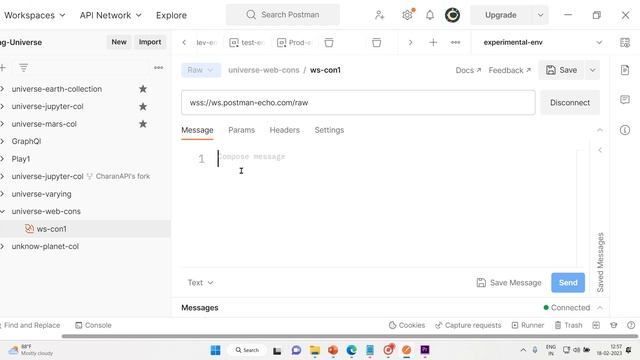
Task: Open the help icon in status bar
Action: point(631,325)
